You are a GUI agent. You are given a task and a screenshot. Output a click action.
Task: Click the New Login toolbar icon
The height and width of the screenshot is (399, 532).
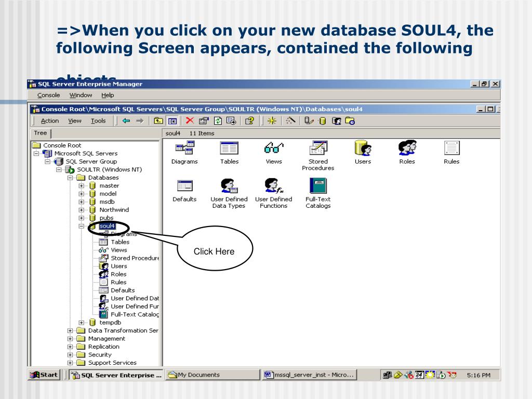coord(336,121)
